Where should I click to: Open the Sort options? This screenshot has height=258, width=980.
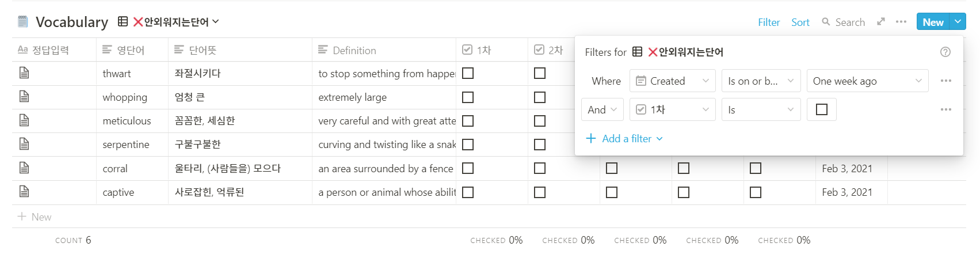[800, 22]
